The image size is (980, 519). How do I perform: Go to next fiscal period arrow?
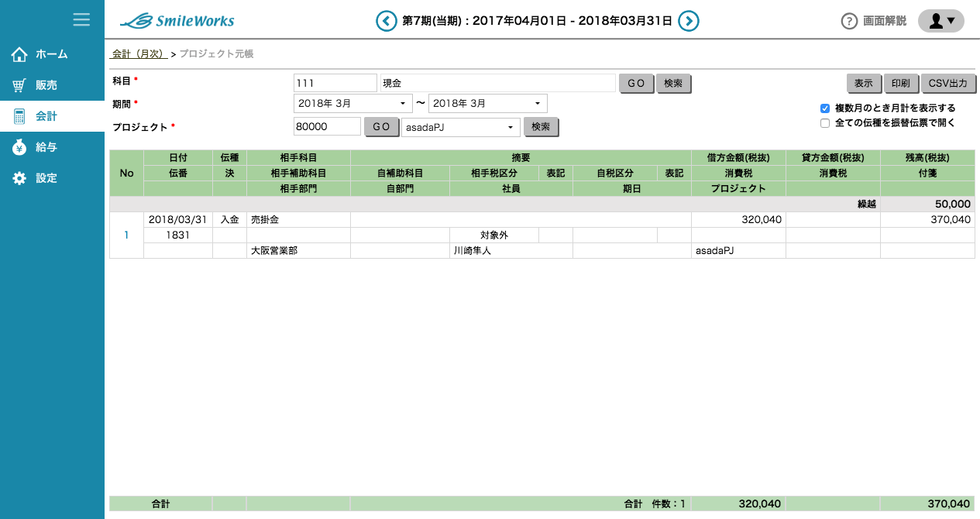click(x=689, y=21)
